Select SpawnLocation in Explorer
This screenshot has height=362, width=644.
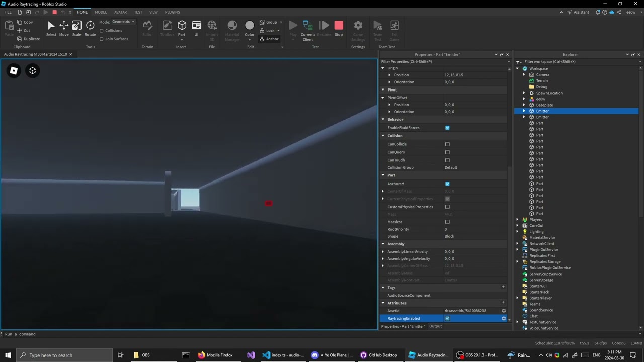(x=549, y=93)
